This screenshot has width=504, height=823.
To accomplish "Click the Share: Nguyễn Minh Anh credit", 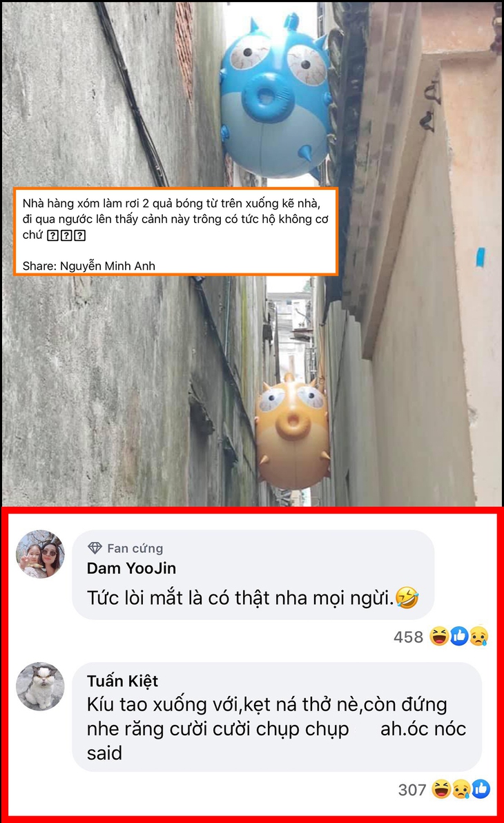I will 89,266.
